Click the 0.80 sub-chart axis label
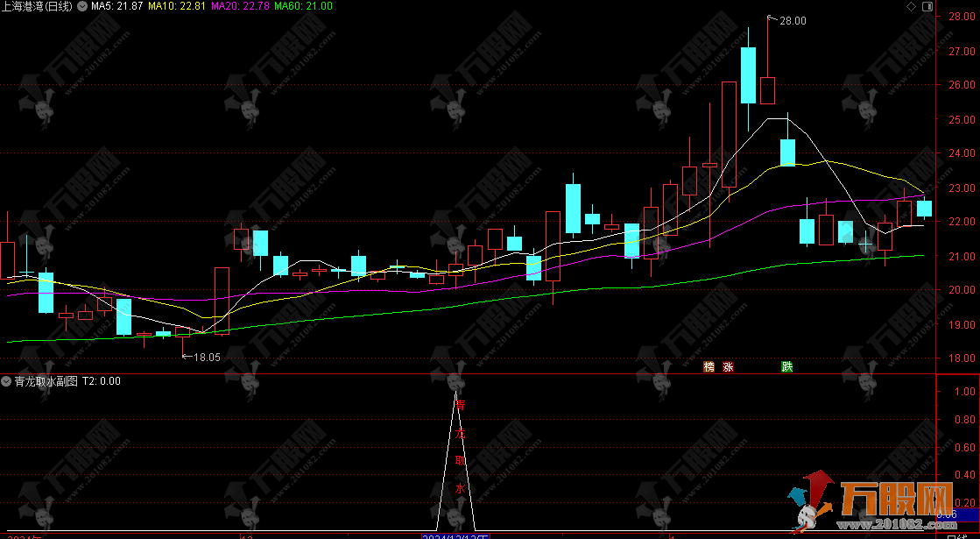Image resolution: width=980 pixels, height=539 pixels. click(x=965, y=419)
